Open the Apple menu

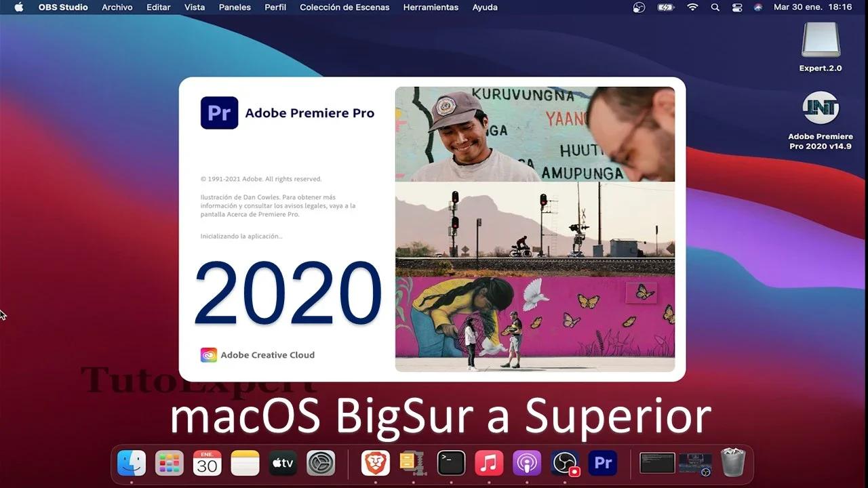[x=18, y=7]
